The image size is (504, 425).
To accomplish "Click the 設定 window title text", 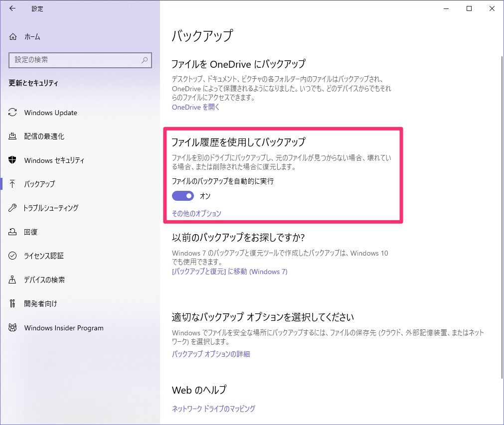I will click(37, 8).
